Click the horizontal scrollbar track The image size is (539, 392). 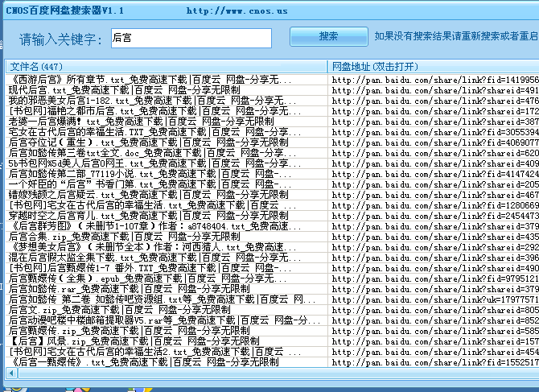pyautogui.click(x=278, y=373)
